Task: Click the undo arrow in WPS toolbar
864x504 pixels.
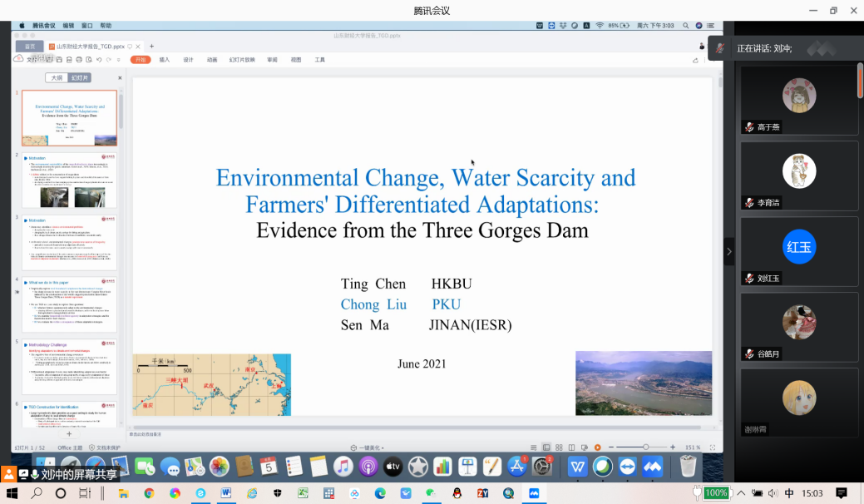Action: click(x=98, y=60)
